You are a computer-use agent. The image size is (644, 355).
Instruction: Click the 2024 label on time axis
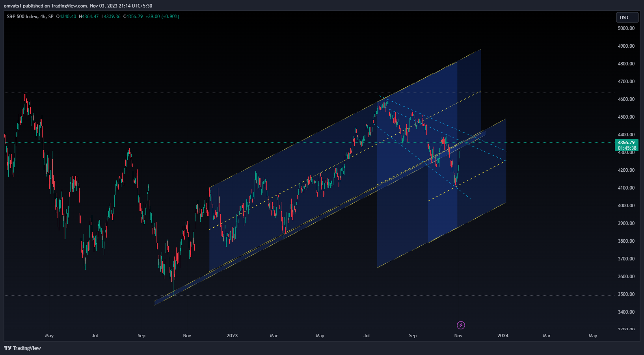503,336
